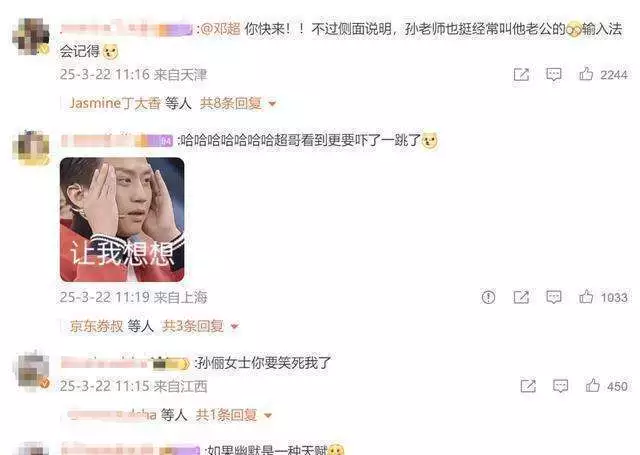Open the reply icon on the first comment
Screen dimensions: 640x455
point(553,74)
